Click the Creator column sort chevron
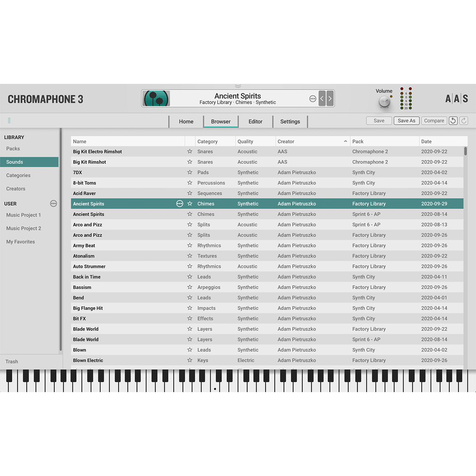The height and width of the screenshot is (476, 476). 345,141
